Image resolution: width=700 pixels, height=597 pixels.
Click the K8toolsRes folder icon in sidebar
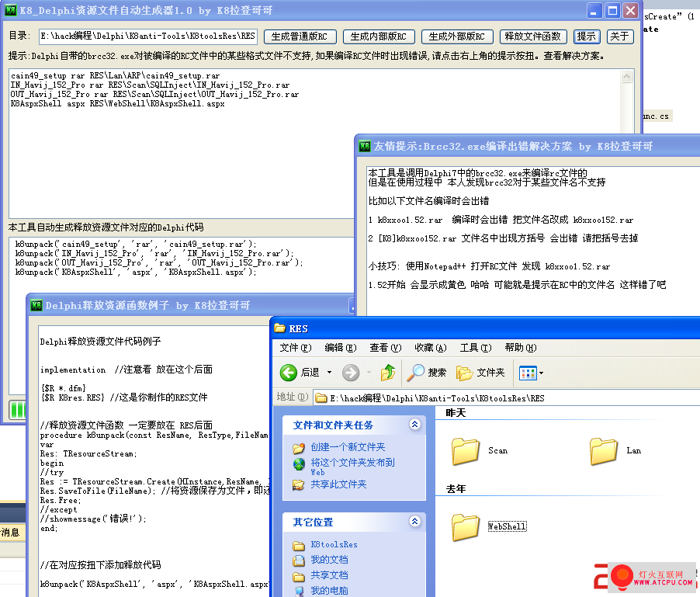click(298, 545)
